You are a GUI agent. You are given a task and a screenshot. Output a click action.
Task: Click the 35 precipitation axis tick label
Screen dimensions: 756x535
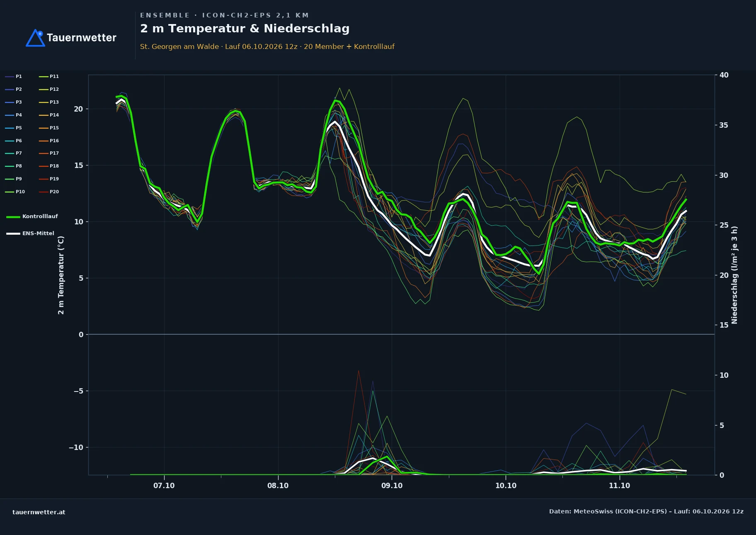coord(724,125)
